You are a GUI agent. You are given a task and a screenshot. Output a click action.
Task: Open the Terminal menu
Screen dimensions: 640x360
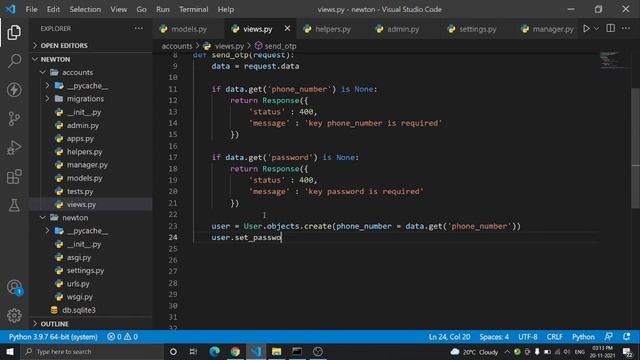pos(193,9)
